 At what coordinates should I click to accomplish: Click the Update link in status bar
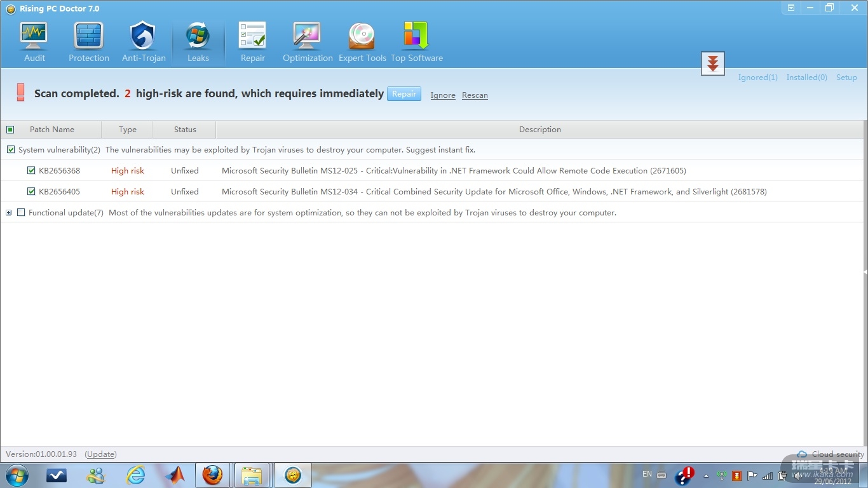click(100, 454)
